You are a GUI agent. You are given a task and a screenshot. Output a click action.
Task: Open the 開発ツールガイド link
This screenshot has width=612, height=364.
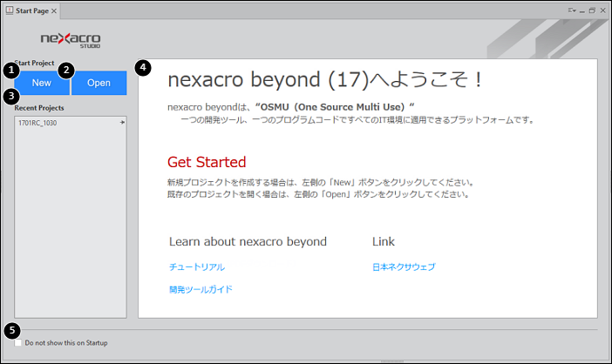201,289
